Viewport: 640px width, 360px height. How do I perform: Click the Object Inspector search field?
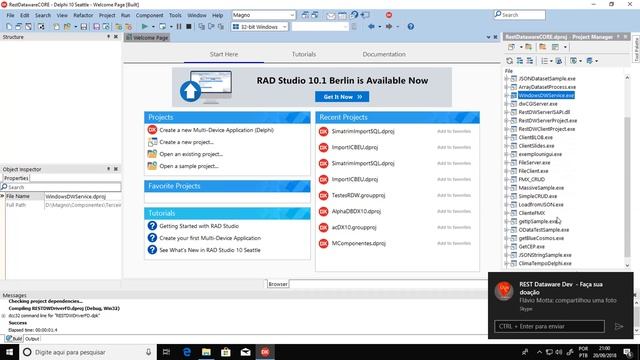pos(61,187)
